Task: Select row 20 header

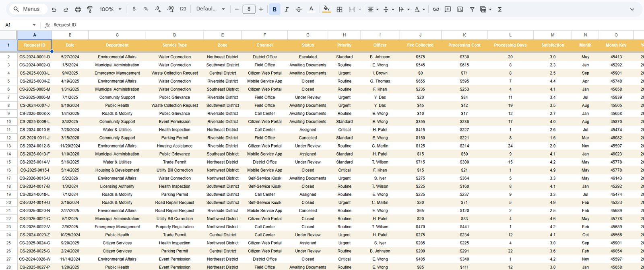Action: 8,202
